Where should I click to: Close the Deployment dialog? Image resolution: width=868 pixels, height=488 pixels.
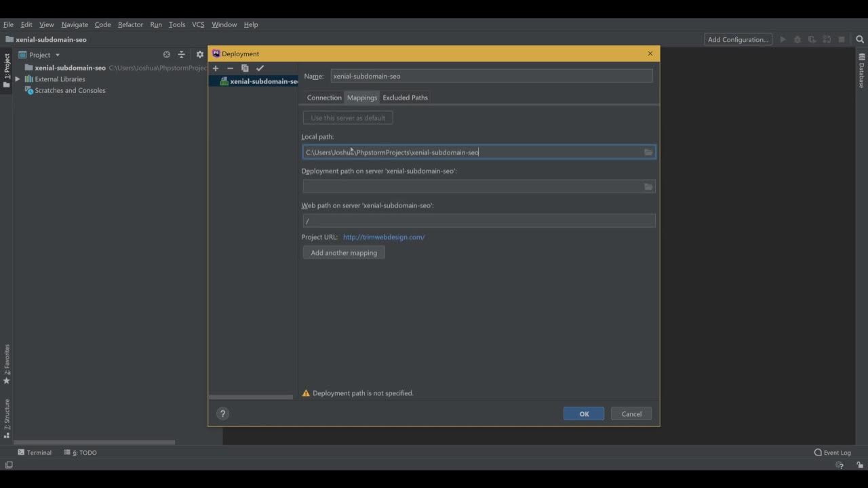pyautogui.click(x=650, y=54)
